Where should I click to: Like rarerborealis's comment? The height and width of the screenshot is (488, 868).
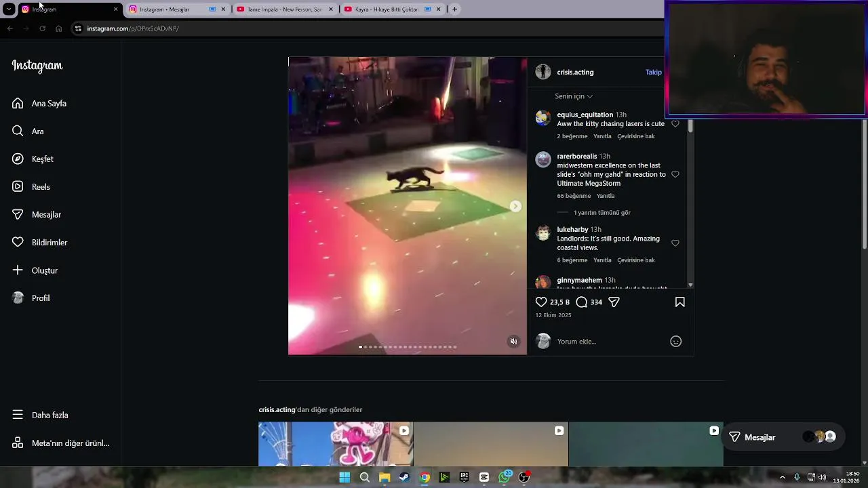coord(675,174)
